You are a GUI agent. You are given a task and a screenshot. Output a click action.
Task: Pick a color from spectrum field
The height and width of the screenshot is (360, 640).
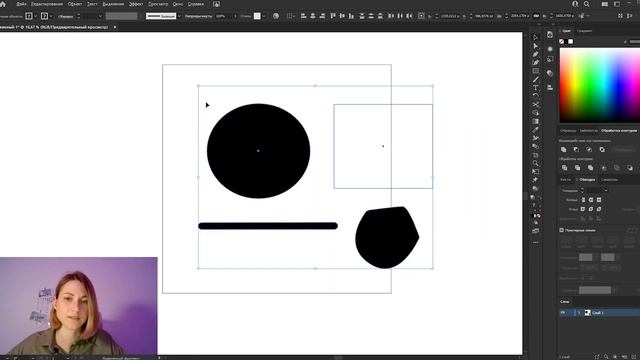[600, 85]
